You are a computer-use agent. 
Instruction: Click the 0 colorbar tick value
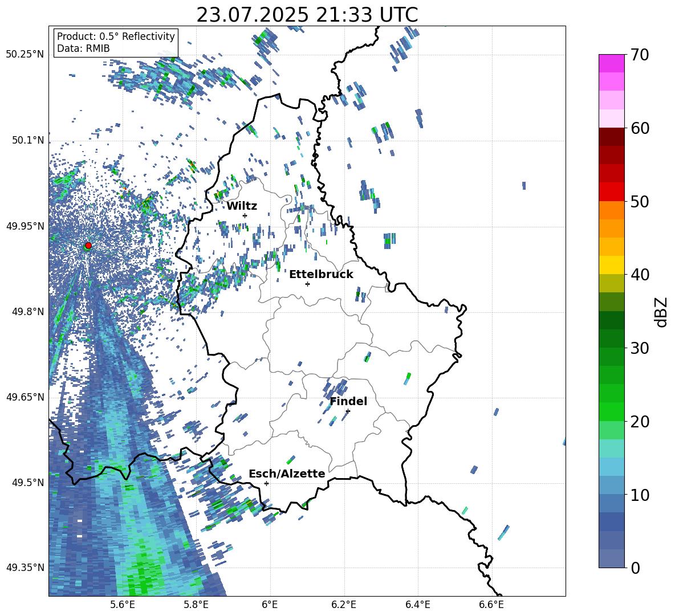point(635,568)
